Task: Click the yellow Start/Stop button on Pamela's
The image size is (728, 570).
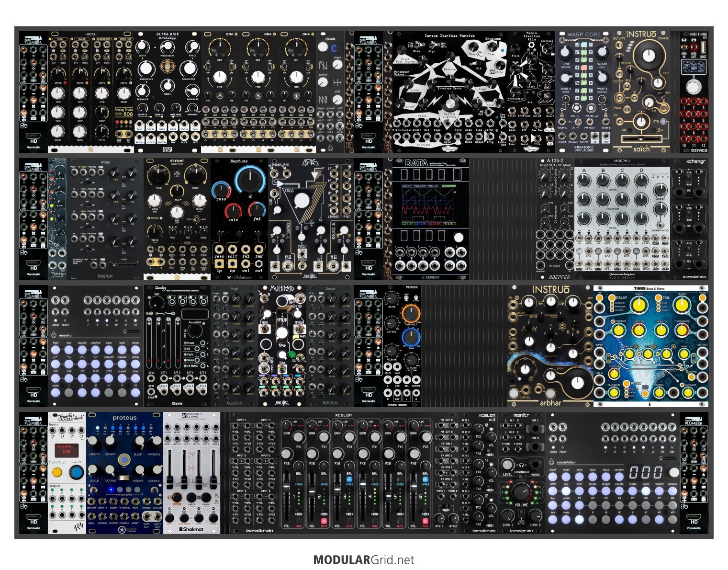Action: click(57, 473)
